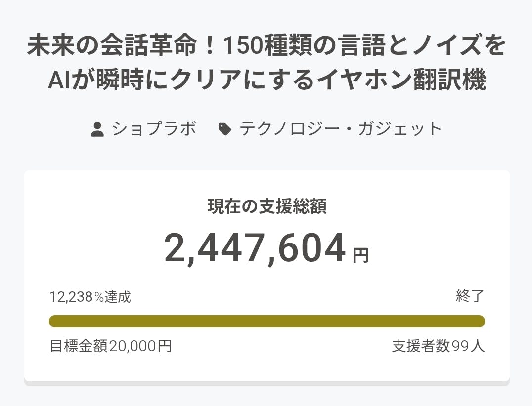Click the person icon beside ショプラボ
The height and width of the screenshot is (406, 532).
97,129
